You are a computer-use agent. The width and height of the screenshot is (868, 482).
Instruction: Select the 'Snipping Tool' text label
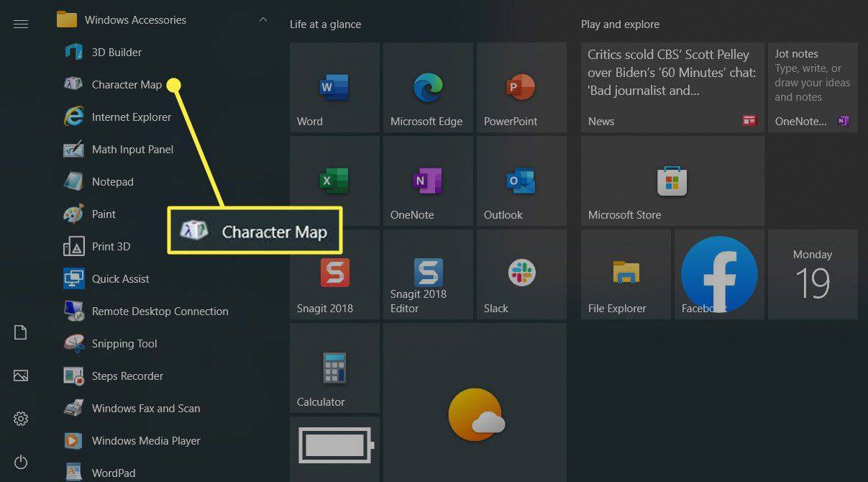124,343
